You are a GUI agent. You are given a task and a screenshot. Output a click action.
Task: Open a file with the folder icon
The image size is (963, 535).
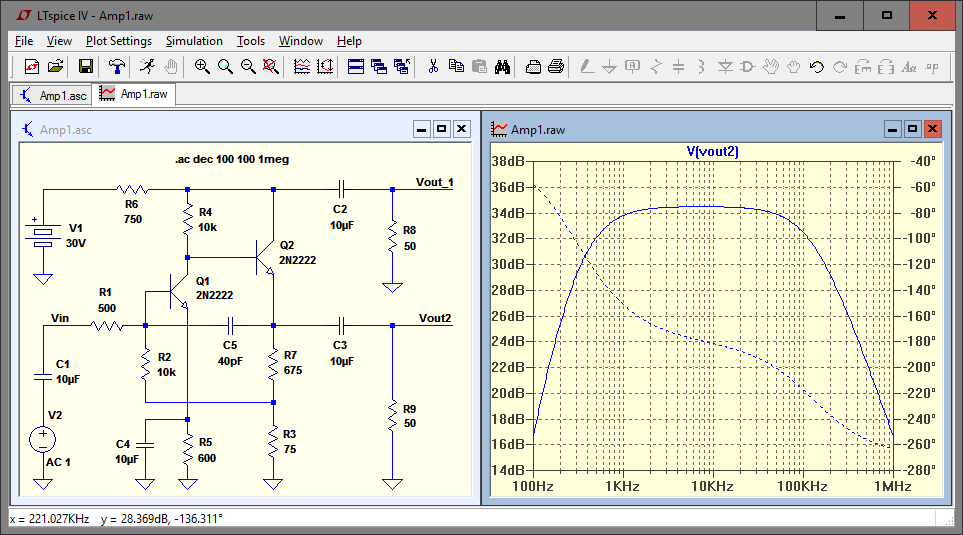click(x=56, y=67)
